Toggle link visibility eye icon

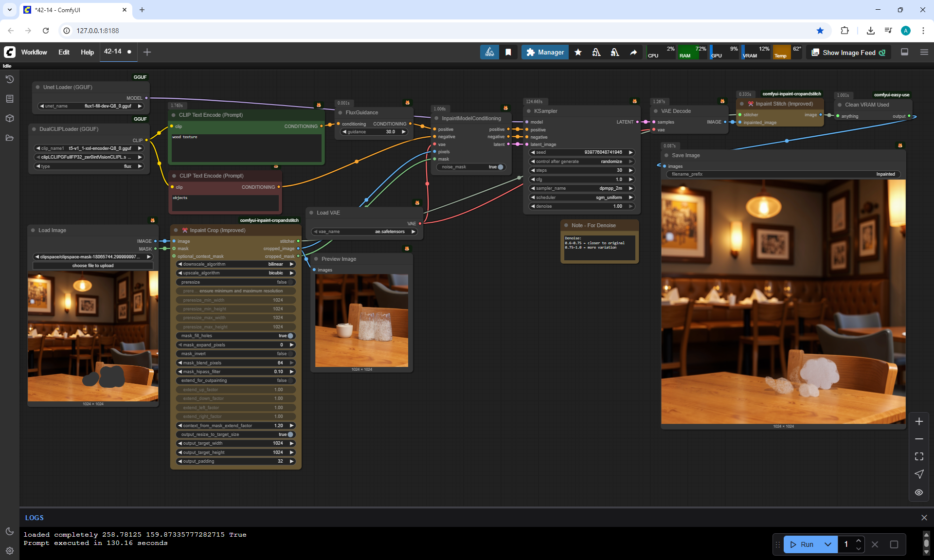(x=919, y=492)
